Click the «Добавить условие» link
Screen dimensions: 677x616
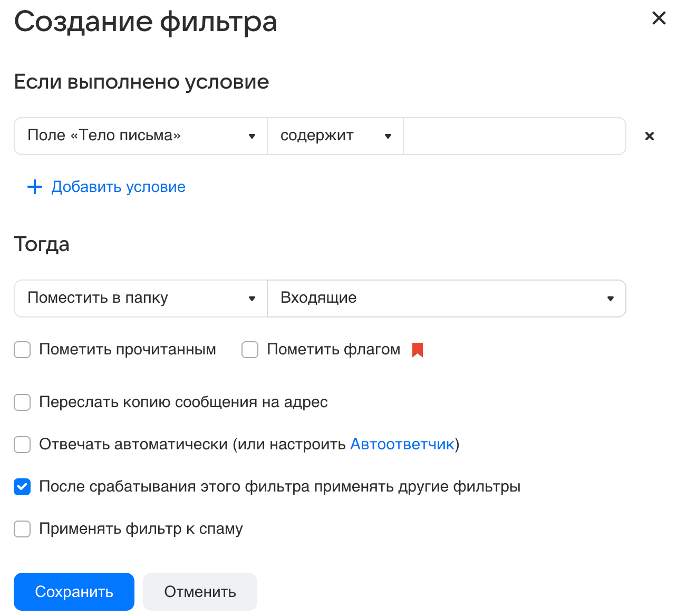(x=118, y=187)
